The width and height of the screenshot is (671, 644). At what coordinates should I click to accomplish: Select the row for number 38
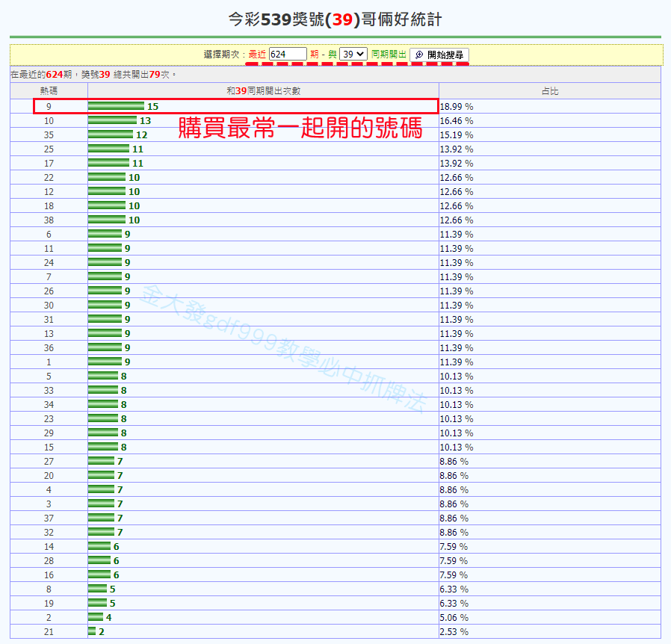(x=49, y=220)
